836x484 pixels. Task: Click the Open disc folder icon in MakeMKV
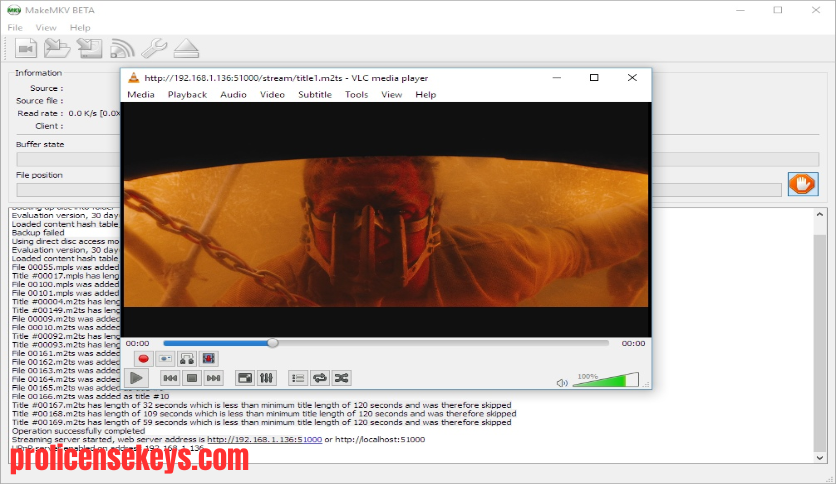click(x=57, y=49)
